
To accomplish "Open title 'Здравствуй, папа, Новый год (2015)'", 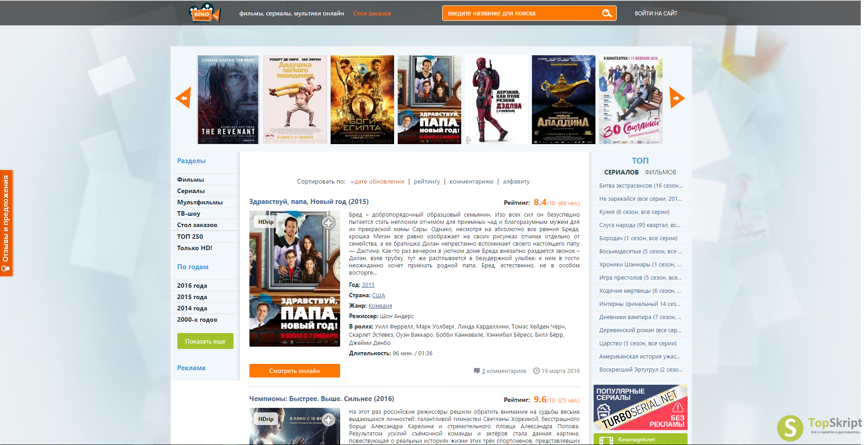I will (309, 201).
